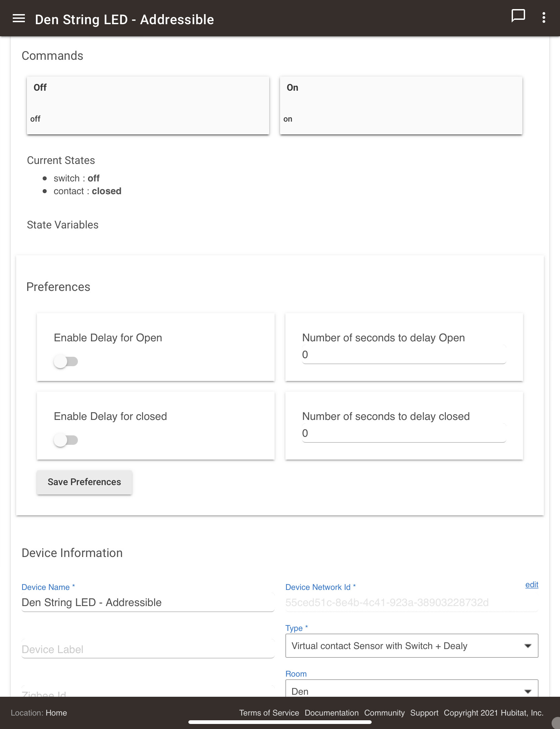The height and width of the screenshot is (729, 560).
Task: Click the Home location link
Action: pyautogui.click(x=56, y=713)
